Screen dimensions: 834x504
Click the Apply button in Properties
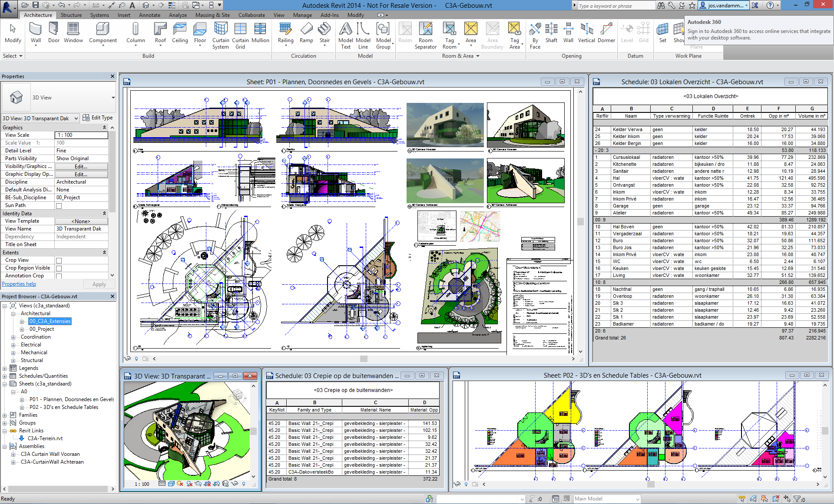click(x=99, y=284)
